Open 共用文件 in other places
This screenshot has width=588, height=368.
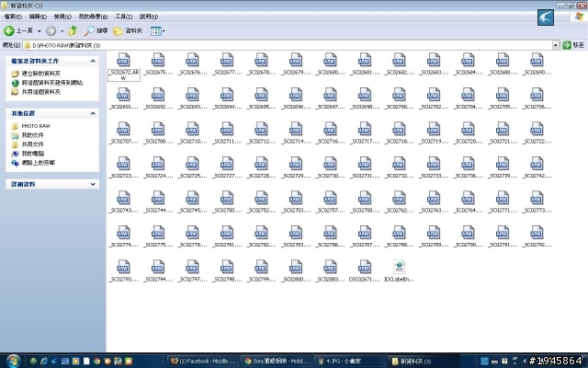point(33,144)
